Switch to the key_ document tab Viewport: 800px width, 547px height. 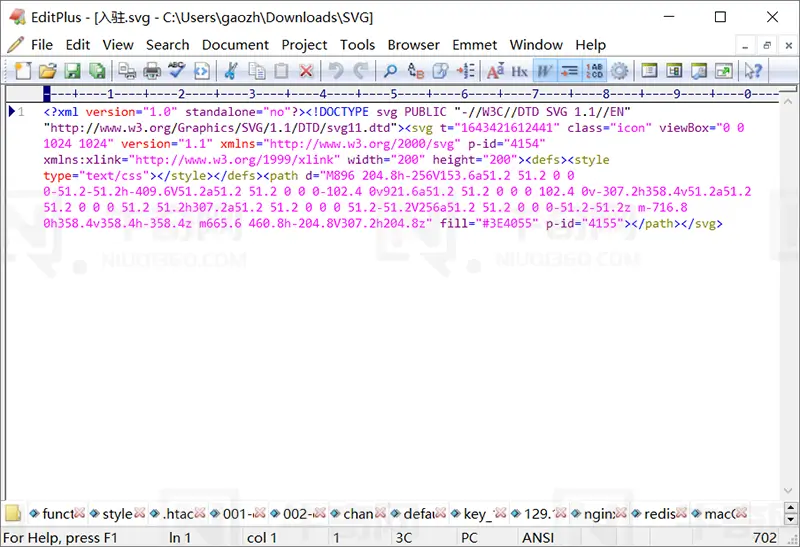click(x=479, y=513)
